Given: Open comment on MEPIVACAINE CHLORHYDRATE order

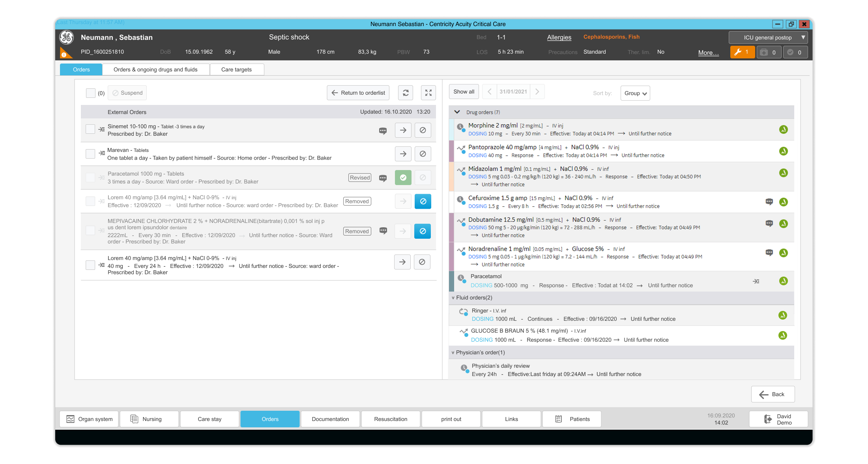Looking at the screenshot, I should (x=383, y=230).
